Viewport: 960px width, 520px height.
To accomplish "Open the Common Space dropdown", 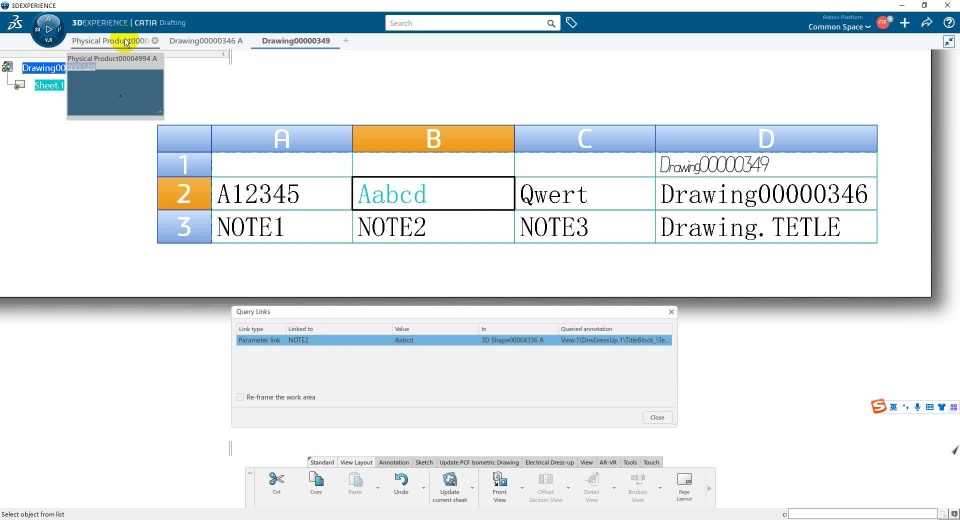I will click(839, 27).
